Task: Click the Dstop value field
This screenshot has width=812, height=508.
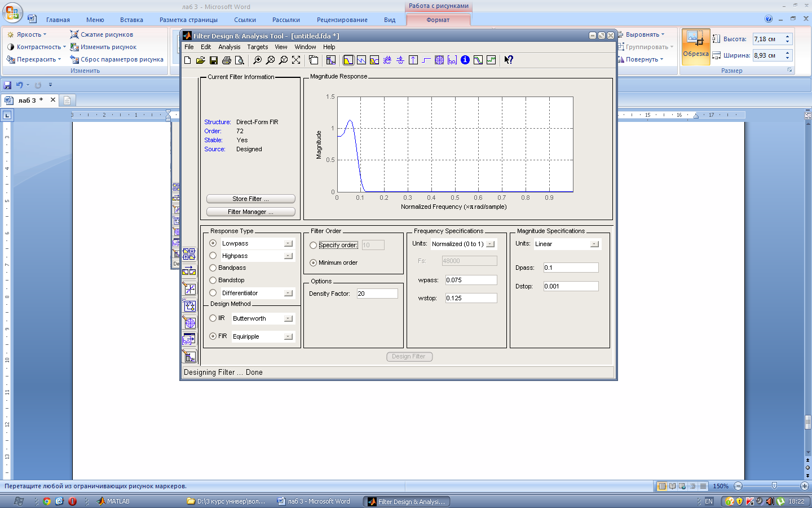Action: [x=571, y=286]
